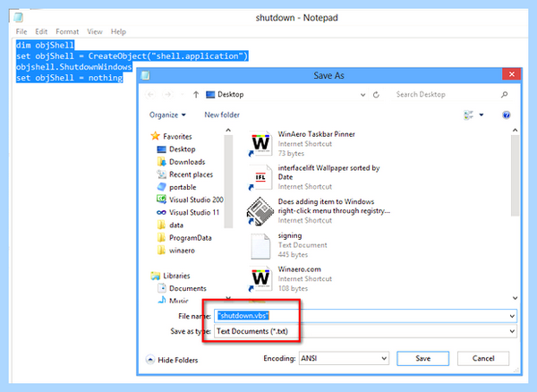The image size is (537, 392).
Task: Click 'objshell.ShutdownWindows' line in Notepad
Action: (x=73, y=67)
